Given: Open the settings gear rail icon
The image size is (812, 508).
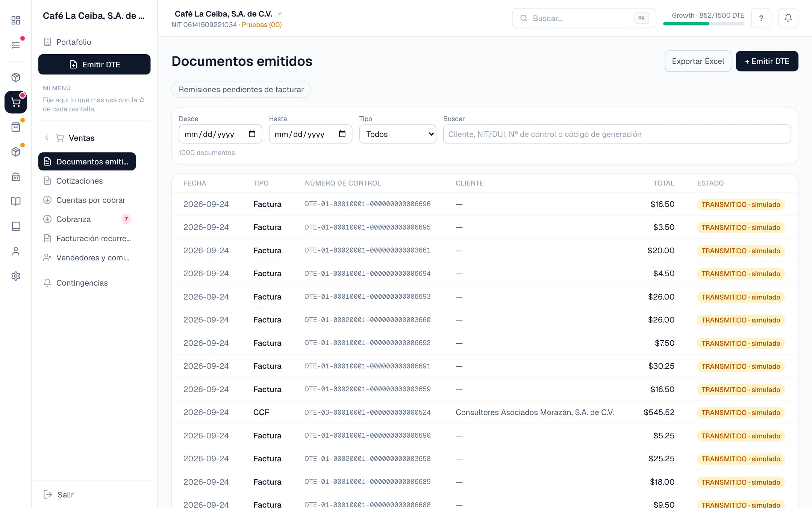Looking at the screenshot, I should 16,276.
